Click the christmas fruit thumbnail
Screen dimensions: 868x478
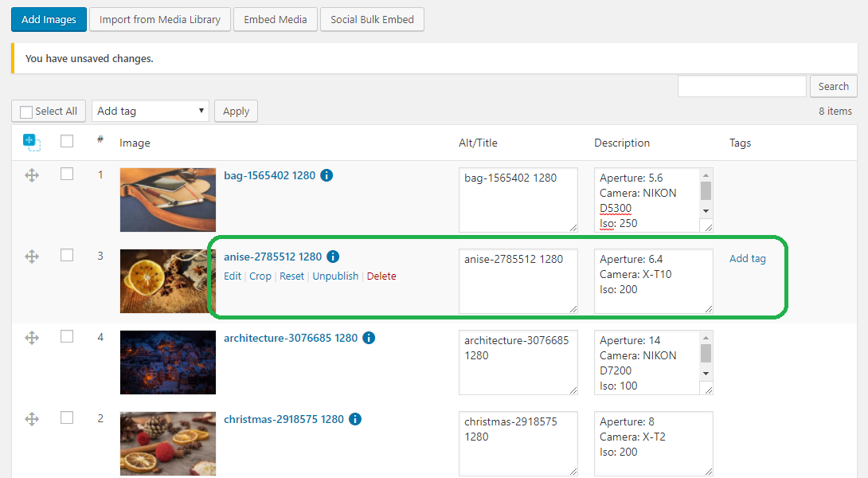tap(168, 444)
